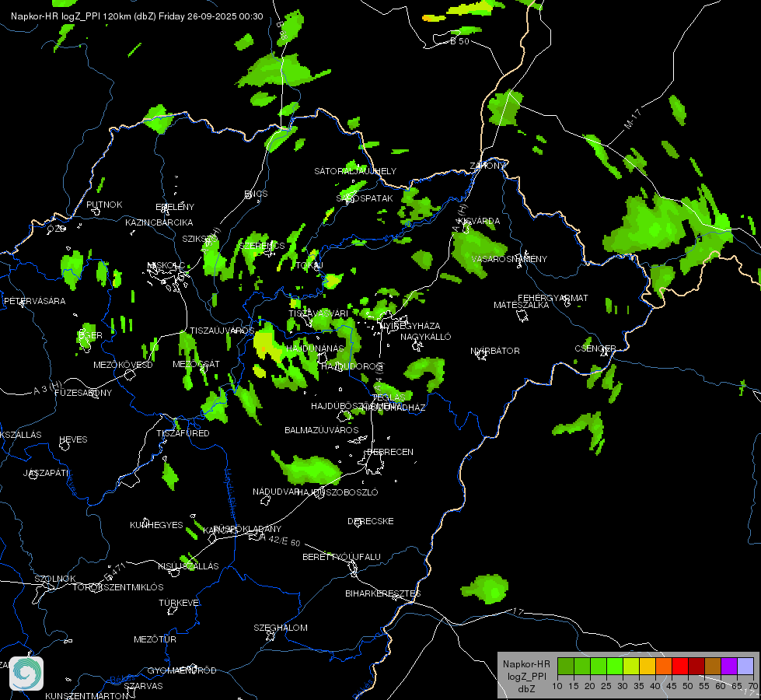Click the 'A 42/E 60' road label
The image size is (761, 700).
click(x=280, y=540)
